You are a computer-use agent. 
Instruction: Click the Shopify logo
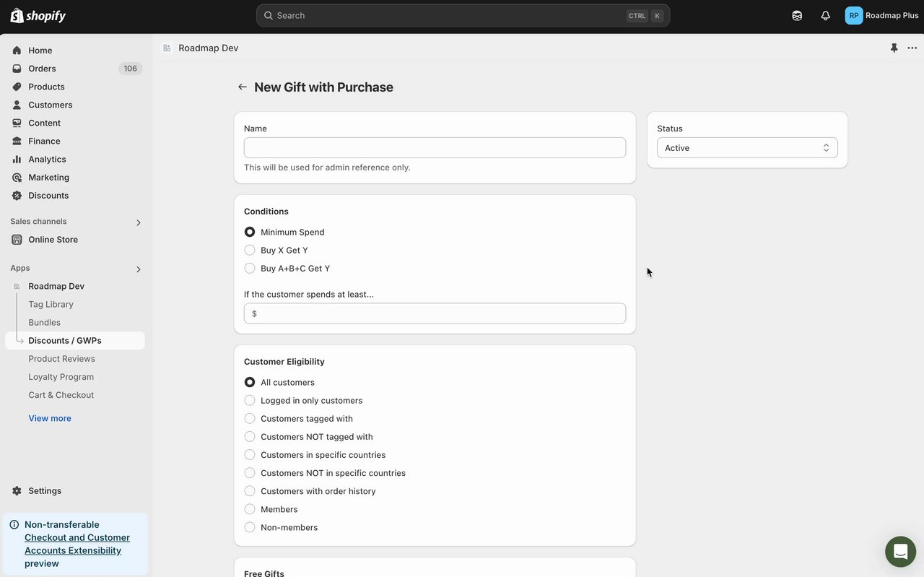tap(38, 15)
